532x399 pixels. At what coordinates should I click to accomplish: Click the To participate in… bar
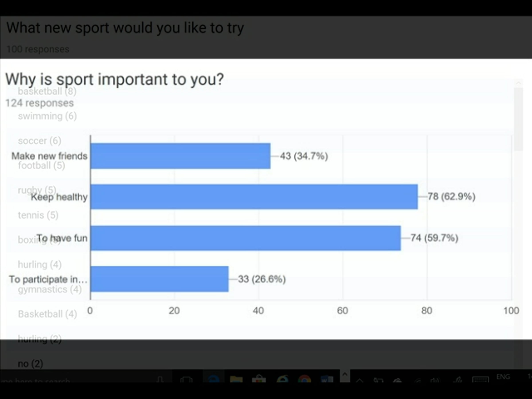(x=160, y=279)
